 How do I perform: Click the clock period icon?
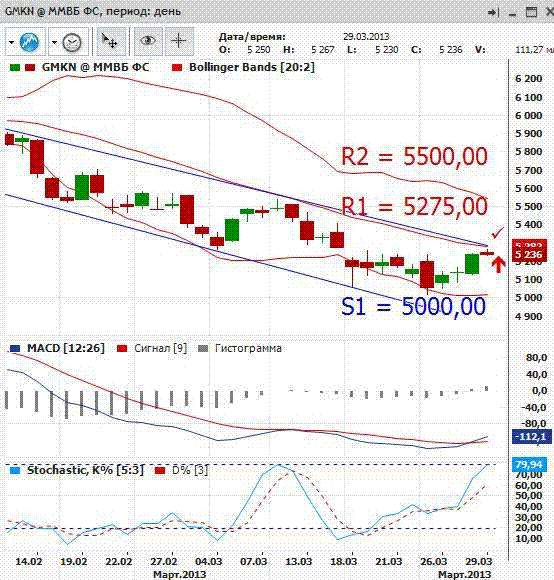(72, 42)
